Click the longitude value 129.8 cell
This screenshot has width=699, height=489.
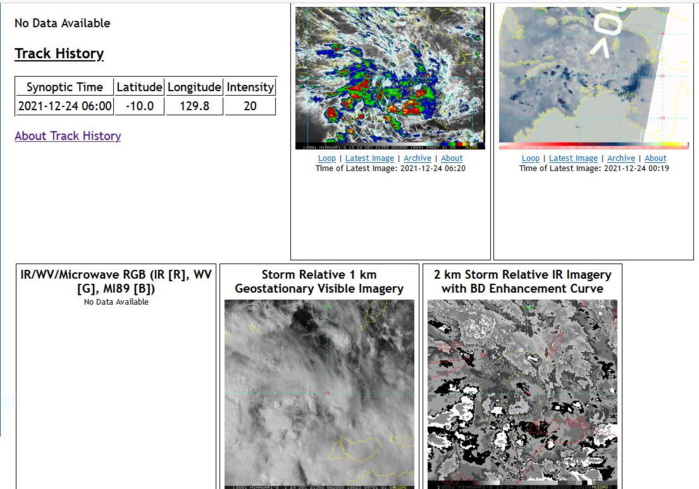pos(194,106)
